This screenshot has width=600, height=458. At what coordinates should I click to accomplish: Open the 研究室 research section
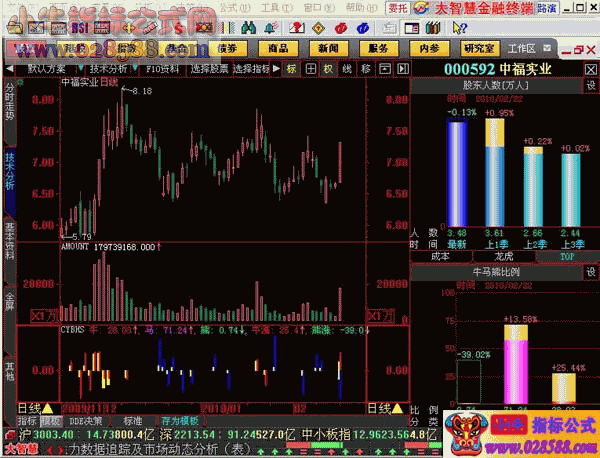pos(478,47)
